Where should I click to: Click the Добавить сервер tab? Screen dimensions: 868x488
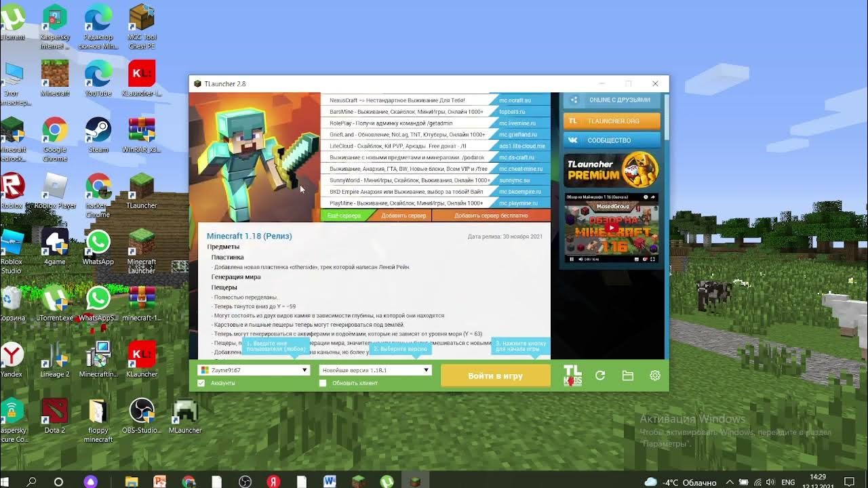point(403,216)
